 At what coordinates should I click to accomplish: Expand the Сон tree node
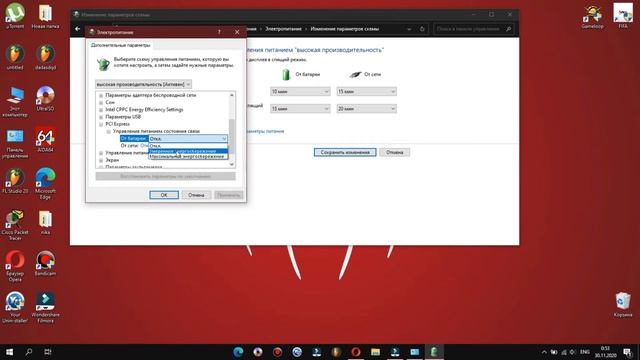[x=101, y=102]
